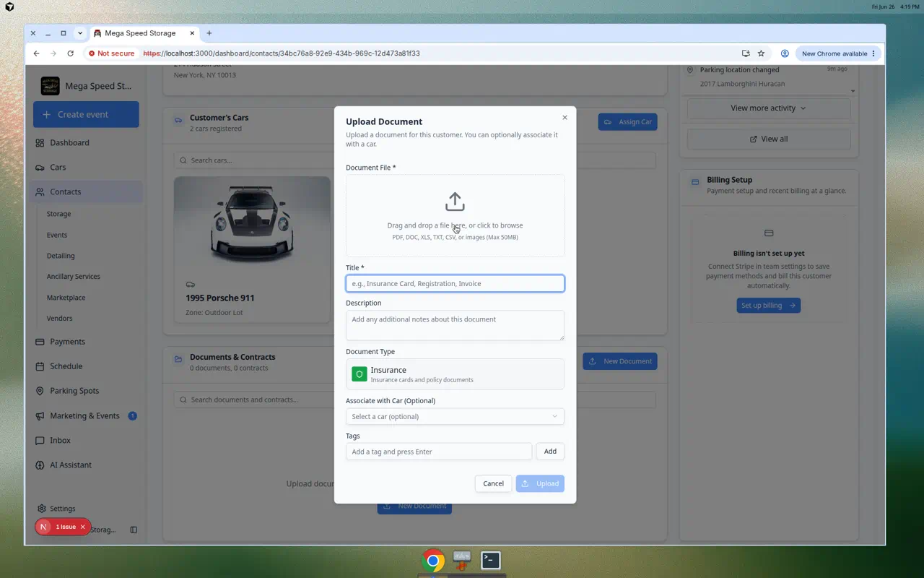Click New Chrome available button

pyautogui.click(x=838, y=53)
